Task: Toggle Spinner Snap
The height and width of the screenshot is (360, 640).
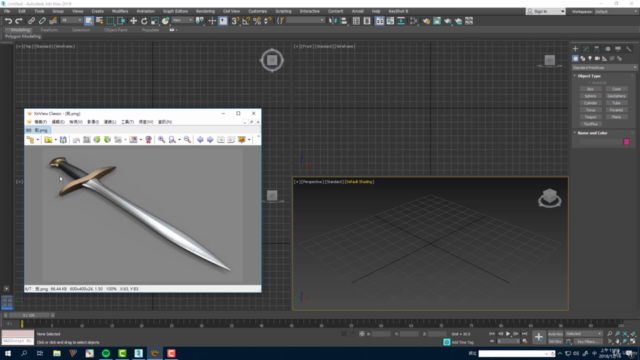Action: click(268, 21)
